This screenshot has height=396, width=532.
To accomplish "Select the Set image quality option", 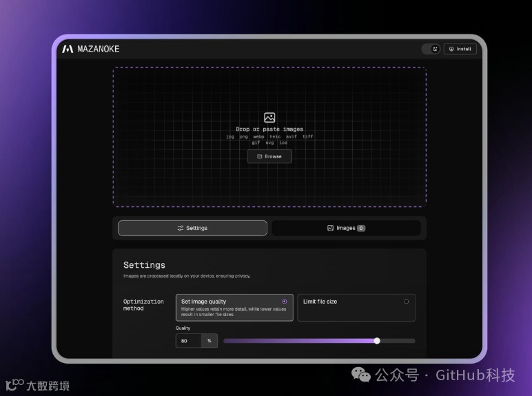I will [x=234, y=308].
